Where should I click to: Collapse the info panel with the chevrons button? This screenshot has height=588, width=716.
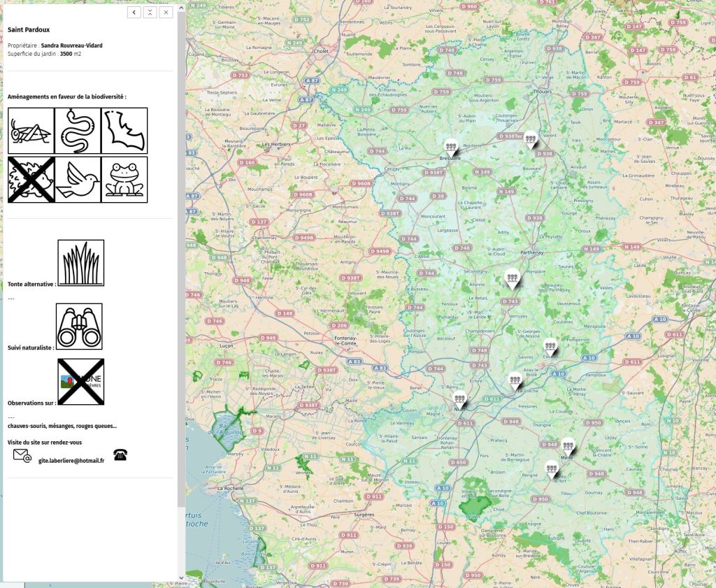click(150, 13)
